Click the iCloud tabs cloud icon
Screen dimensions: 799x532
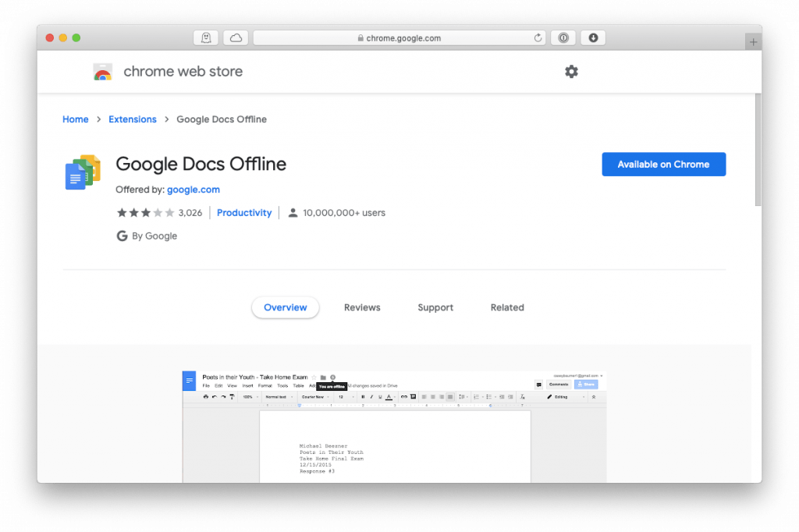point(235,37)
